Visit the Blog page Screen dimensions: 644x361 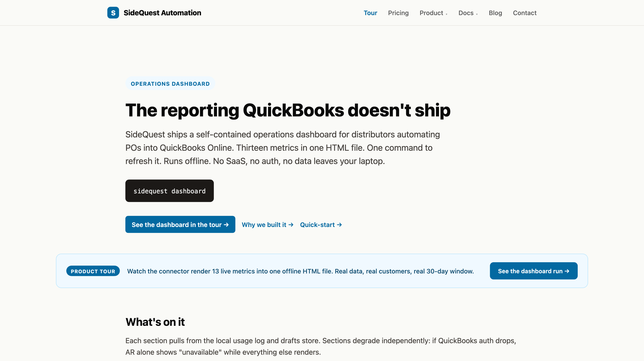pos(495,13)
